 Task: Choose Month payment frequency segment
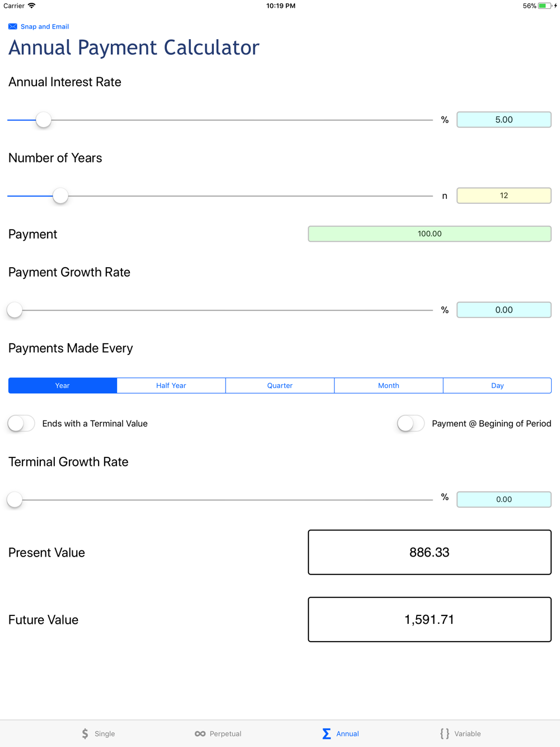[388, 385]
